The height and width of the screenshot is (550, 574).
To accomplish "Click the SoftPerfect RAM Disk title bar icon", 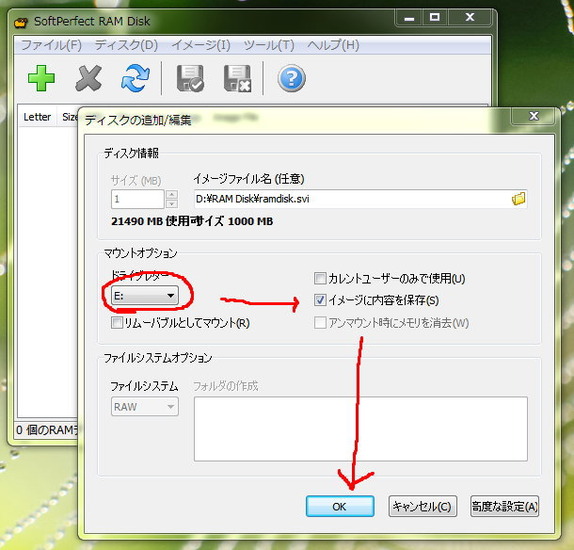I will click(x=21, y=22).
